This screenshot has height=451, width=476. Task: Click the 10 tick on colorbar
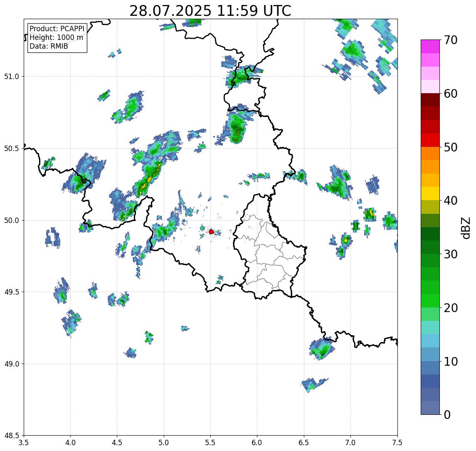(450, 361)
